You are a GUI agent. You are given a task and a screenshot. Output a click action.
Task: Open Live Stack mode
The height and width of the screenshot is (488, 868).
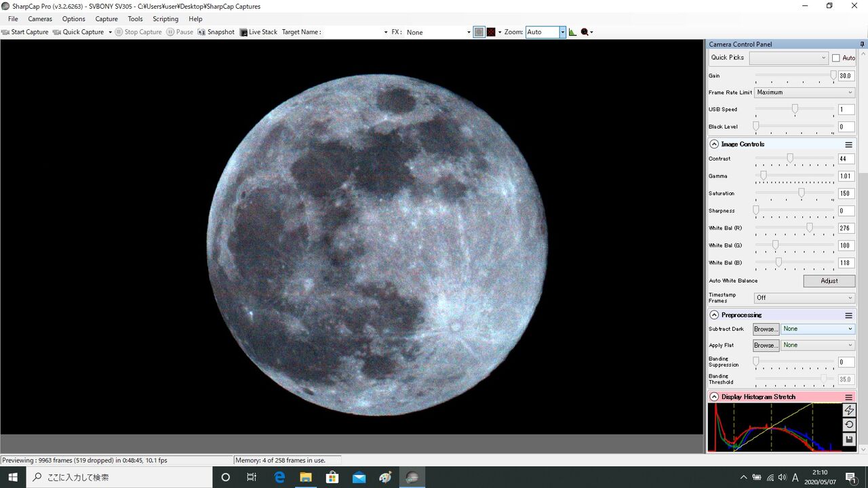point(258,32)
